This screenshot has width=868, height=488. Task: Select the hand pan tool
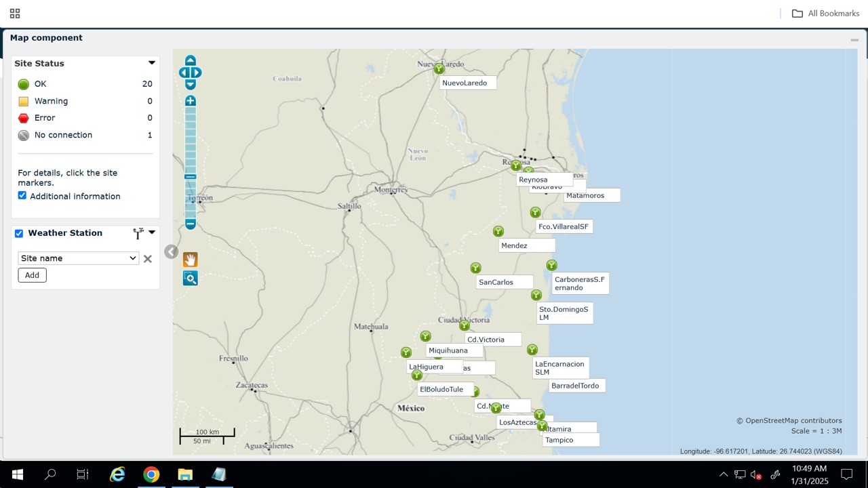(x=191, y=260)
